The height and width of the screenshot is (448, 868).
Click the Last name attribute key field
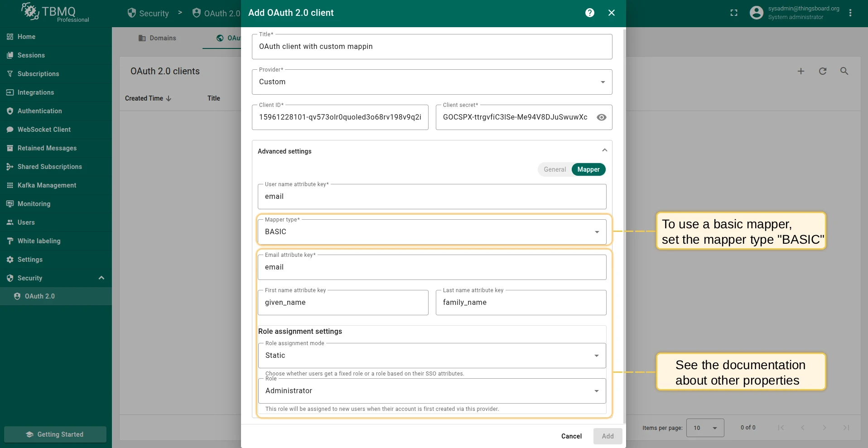coord(521,303)
